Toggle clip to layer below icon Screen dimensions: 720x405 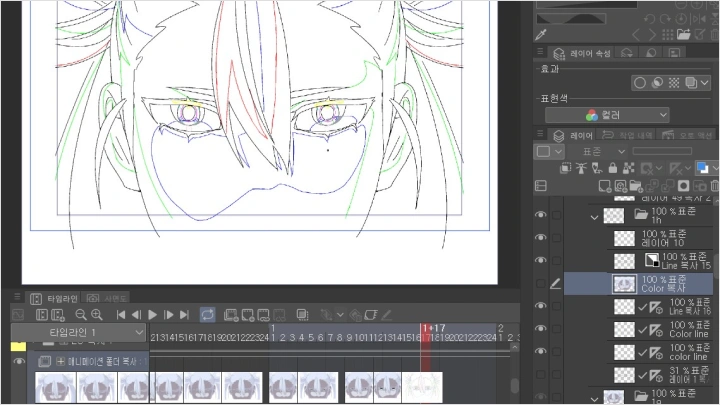point(566,169)
